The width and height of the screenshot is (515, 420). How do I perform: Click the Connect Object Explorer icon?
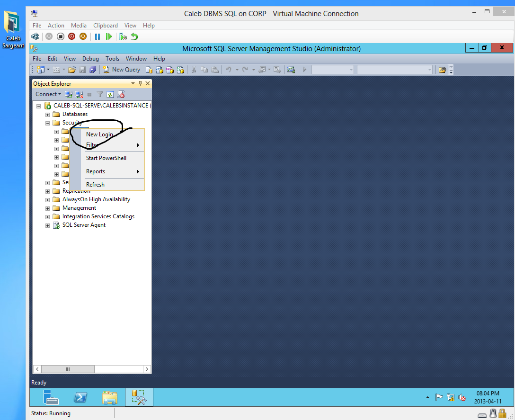pos(69,95)
